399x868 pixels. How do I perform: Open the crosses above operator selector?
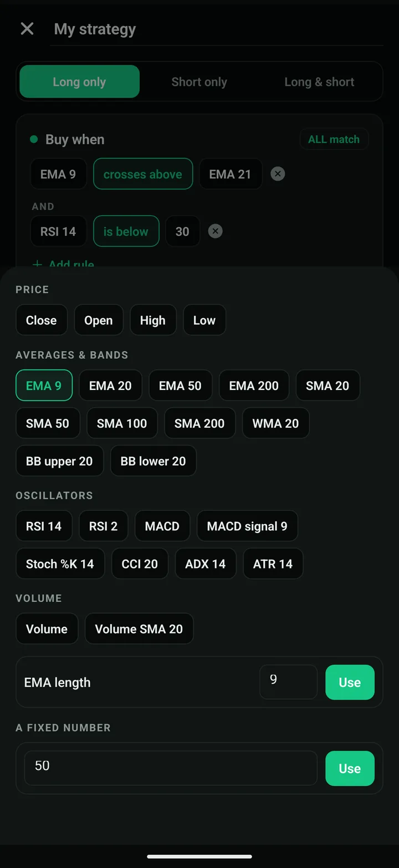[143, 174]
